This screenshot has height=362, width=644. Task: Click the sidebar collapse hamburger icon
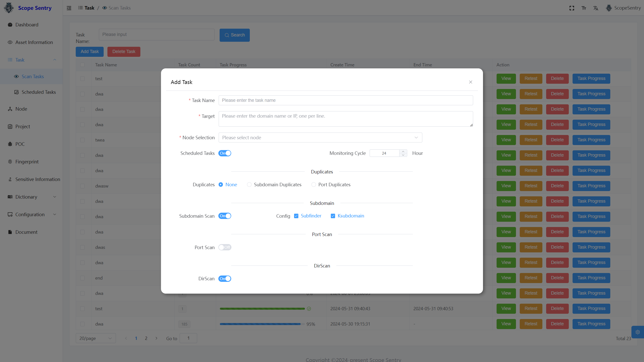tap(69, 8)
